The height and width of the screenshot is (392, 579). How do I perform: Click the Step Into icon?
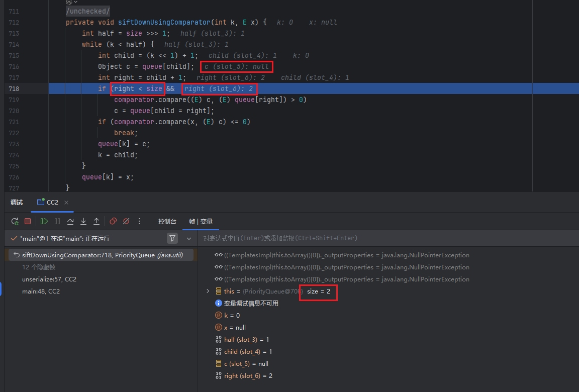click(83, 221)
